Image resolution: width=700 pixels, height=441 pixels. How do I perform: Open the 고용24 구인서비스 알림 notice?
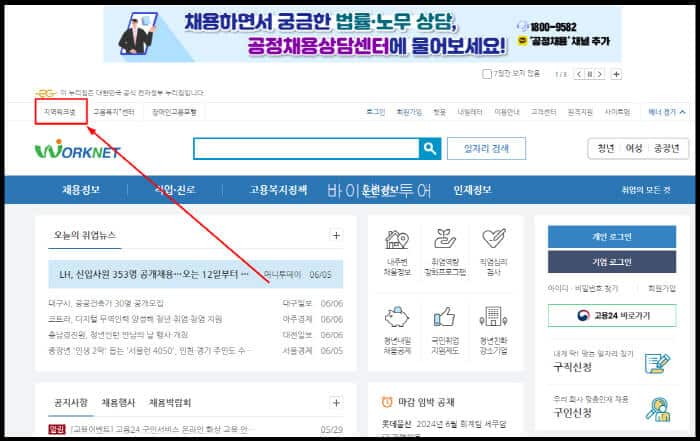click(x=159, y=429)
